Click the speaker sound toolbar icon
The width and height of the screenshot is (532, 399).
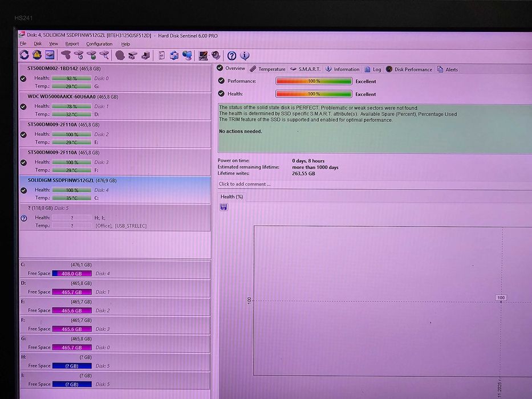point(216,55)
